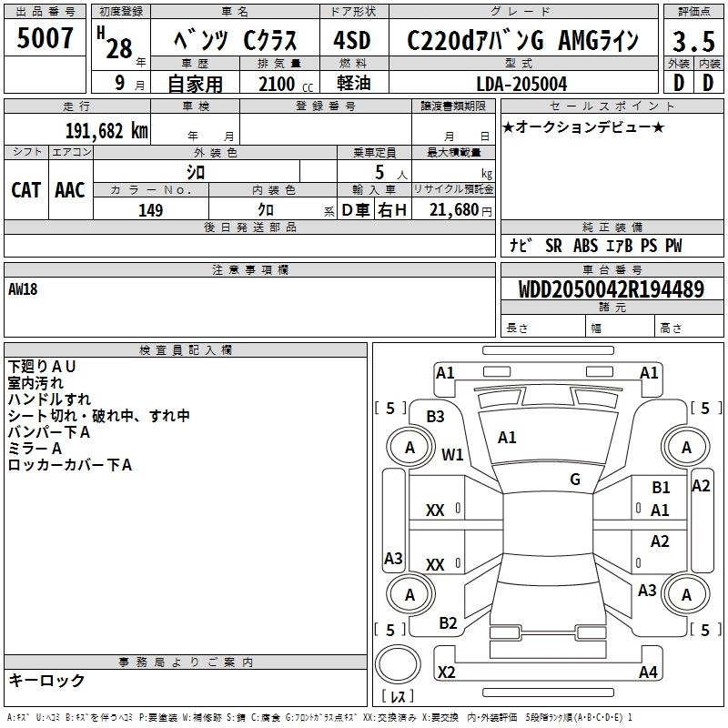The height and width of the screenshot is (728, 728).
Task: Select the inspector note 下廻りAU
Action: [42, 367]
